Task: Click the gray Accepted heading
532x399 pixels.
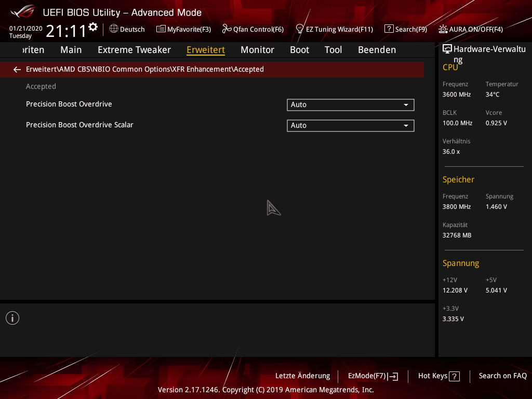Action: click(41, 87)
